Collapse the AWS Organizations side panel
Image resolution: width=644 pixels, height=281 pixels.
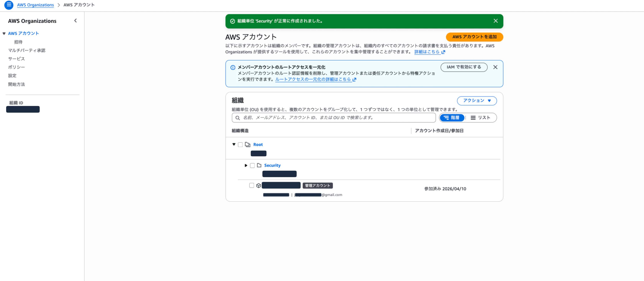75,21
